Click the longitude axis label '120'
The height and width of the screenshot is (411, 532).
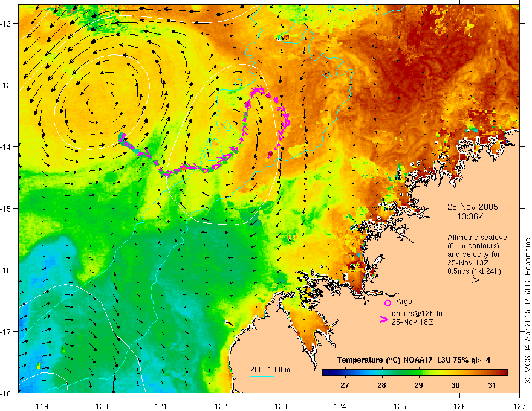tap(102, 406)
